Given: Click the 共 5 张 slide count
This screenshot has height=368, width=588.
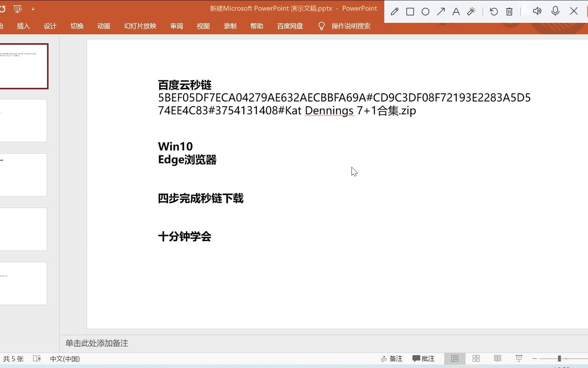Looking at the screenshot, I should (x=14, y=359).
